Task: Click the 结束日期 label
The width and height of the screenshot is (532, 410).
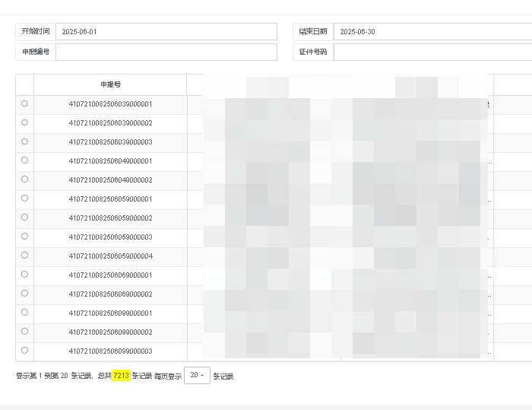Action: (313, 31)
